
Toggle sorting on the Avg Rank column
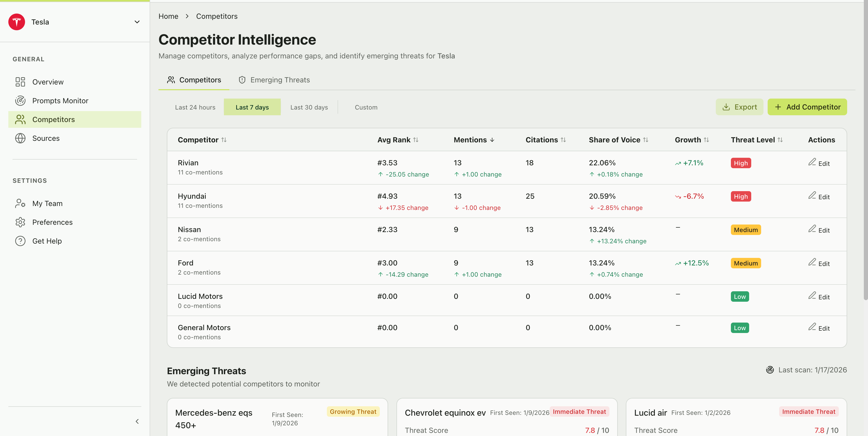tap(416, 140)
